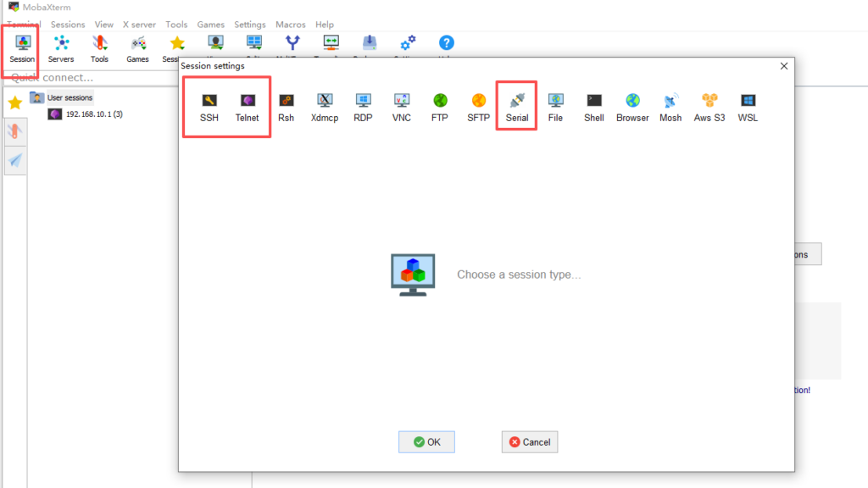Click the gears Settings toolbar icon
This screenshot has width=868, height=488.
[x=408, y=42]
